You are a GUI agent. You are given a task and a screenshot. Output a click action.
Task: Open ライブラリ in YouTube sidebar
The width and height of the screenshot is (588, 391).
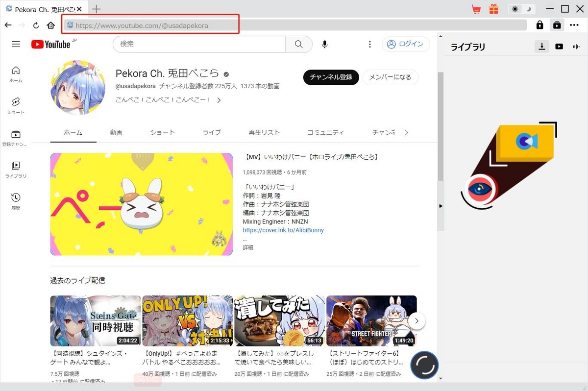click(x=16, y=170)
